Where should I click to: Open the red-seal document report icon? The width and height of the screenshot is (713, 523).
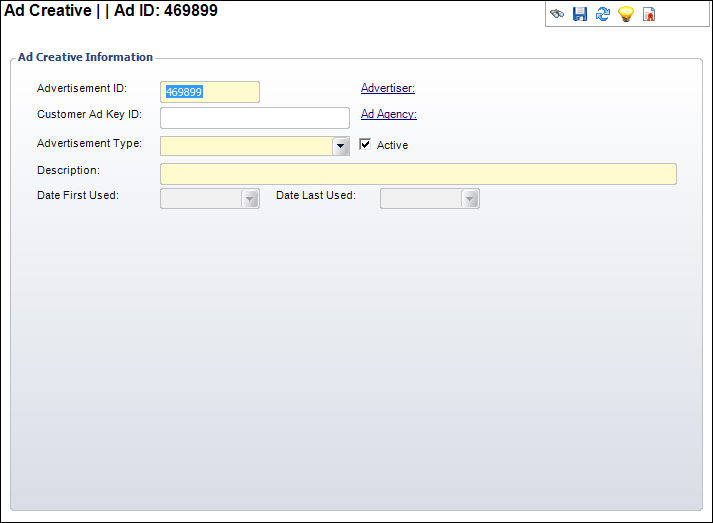point(649,15)
